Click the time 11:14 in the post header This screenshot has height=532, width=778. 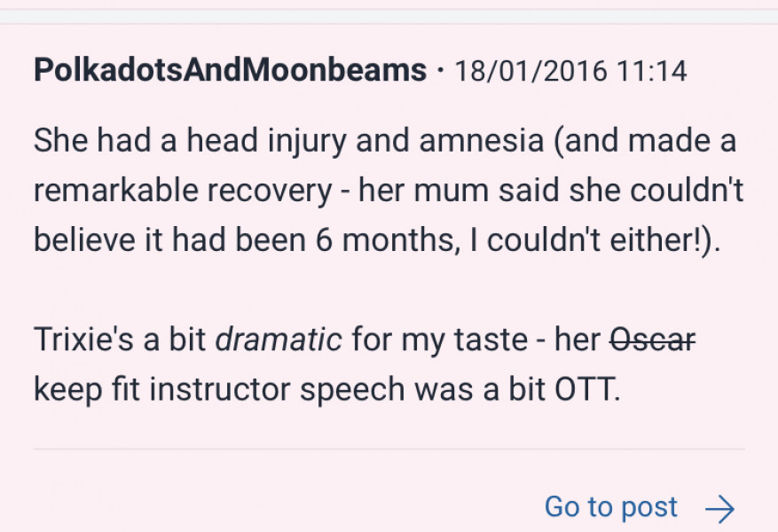(x=652, y=71)
